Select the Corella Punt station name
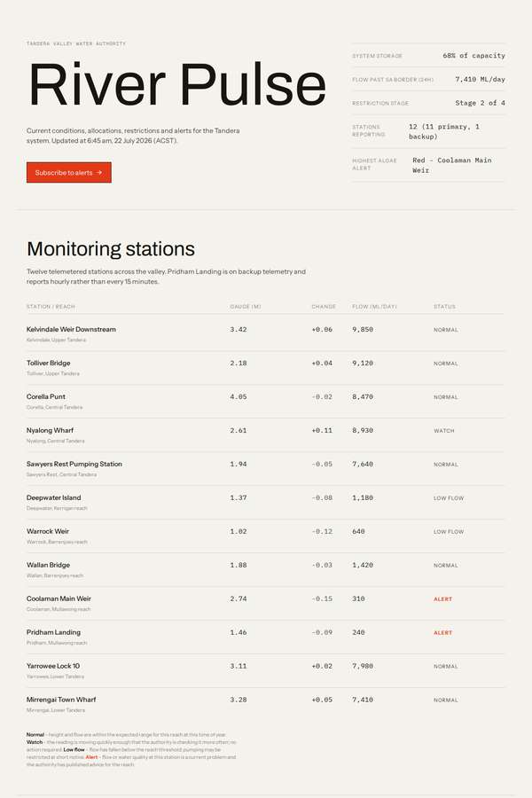The image size is (532, 798). [46, 396]
